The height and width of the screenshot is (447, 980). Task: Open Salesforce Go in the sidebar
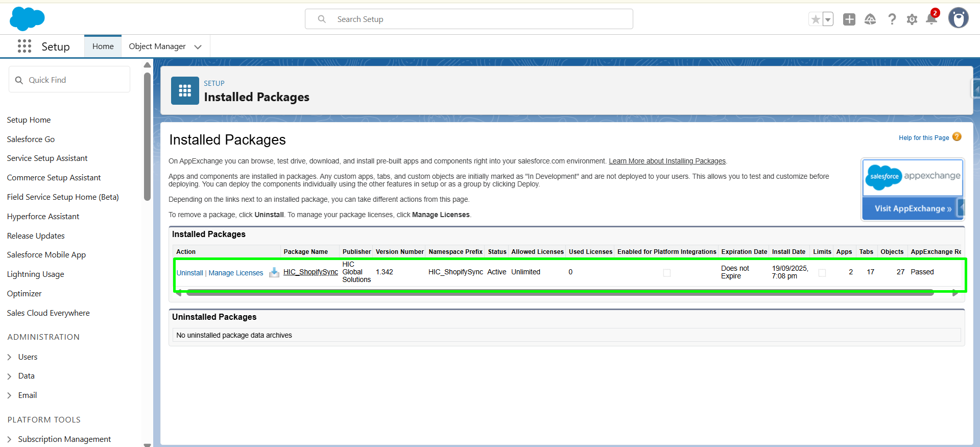(31, 139)
